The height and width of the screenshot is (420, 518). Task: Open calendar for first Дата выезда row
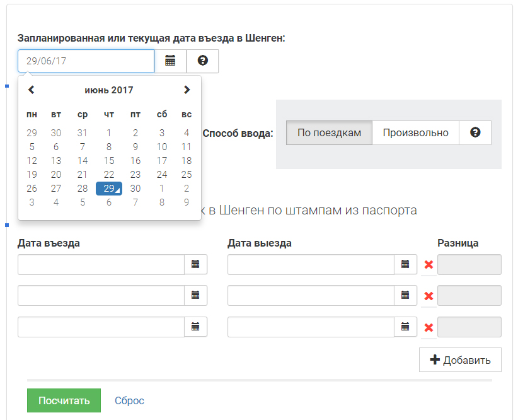point(405,264)
